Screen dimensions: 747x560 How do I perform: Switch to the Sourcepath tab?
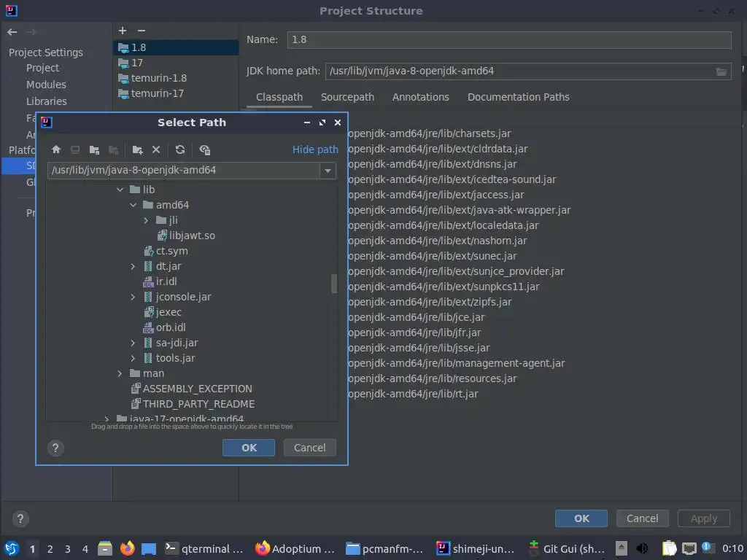[347, 97]
